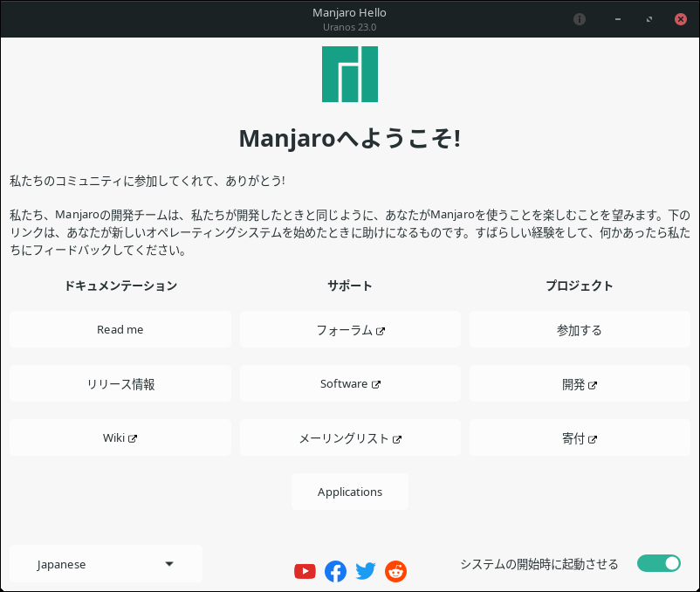Open the YouTube social link icon
This screenshot has width=700, height=592.
point(305,571)
